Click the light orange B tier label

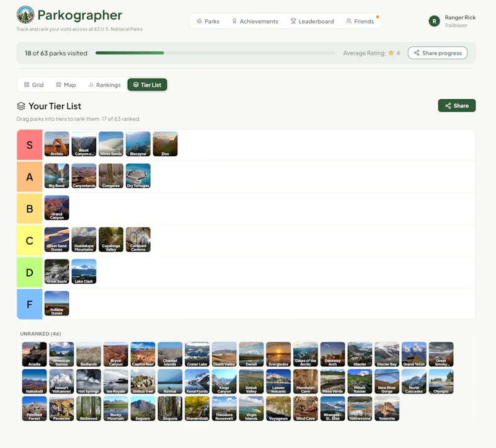[29, 209]
